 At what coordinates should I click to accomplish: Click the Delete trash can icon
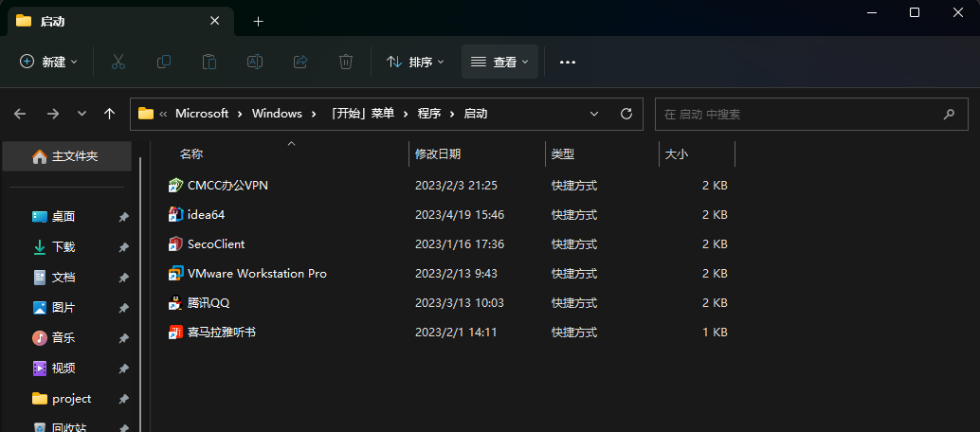click(346, 62)
